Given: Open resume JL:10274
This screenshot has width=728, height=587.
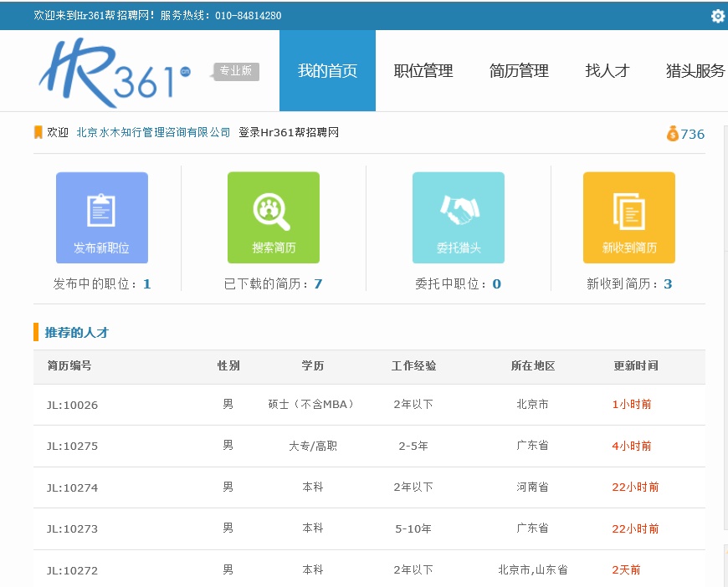Looking at the screenshot, I should [x=73, y=487].
